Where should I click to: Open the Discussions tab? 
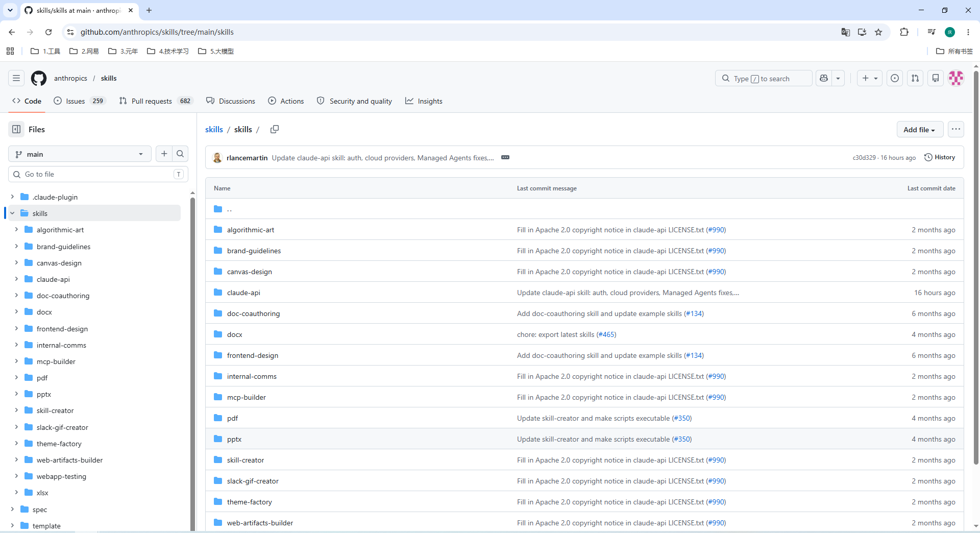pos(231,101)
